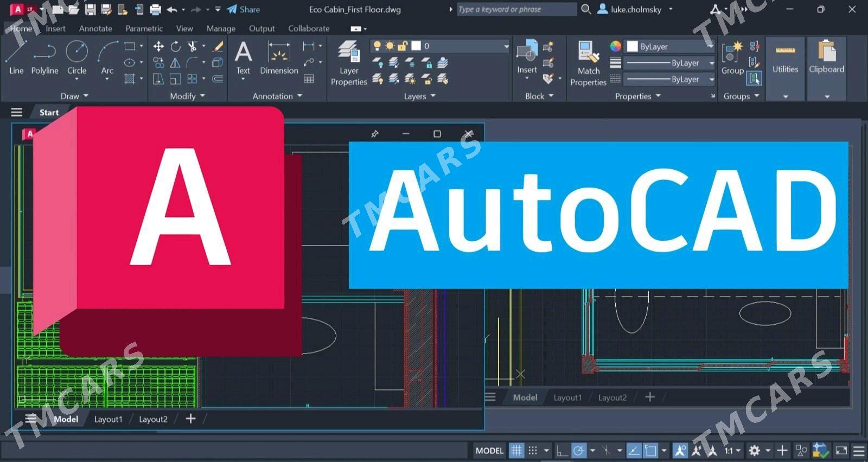Expand the Modify panel dropdown

[x=187, y=96]
